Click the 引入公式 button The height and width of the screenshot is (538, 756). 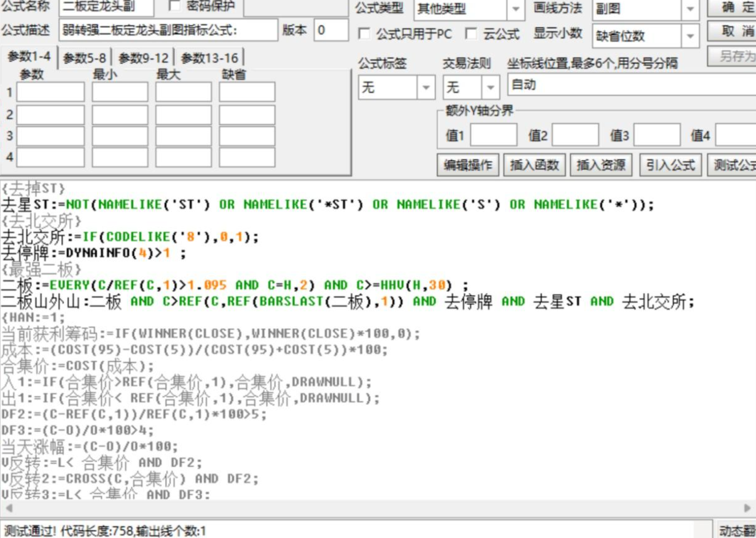pyautogui.click(x=670, y=165)
